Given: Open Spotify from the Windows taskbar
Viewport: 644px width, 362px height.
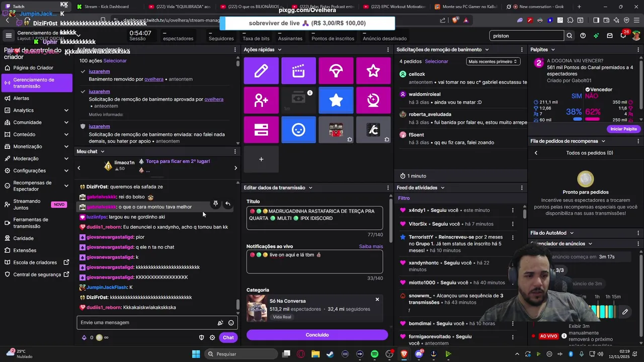Looking at the screenshot, I should pyautogui.click(x=374, y=354).
